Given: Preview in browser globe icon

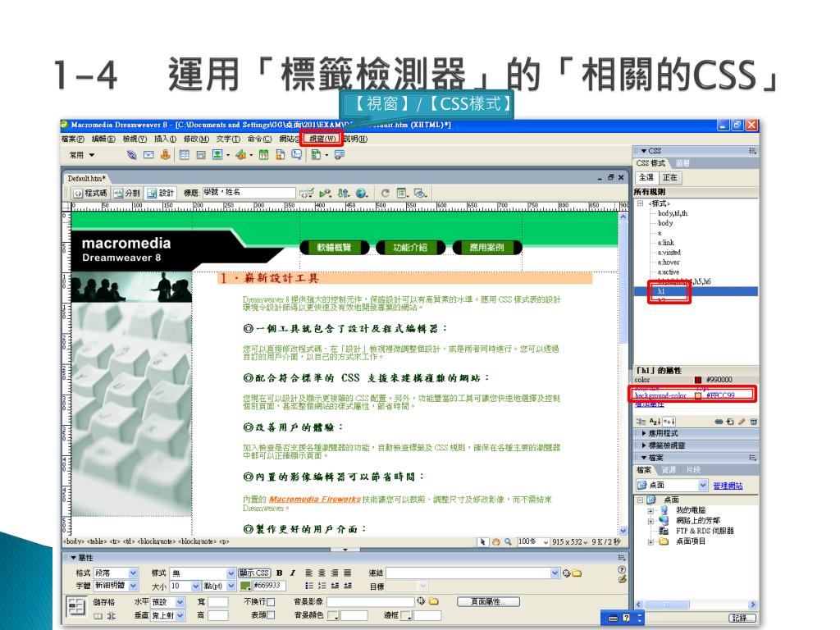Looking at the screenshot, I should 362,193.
